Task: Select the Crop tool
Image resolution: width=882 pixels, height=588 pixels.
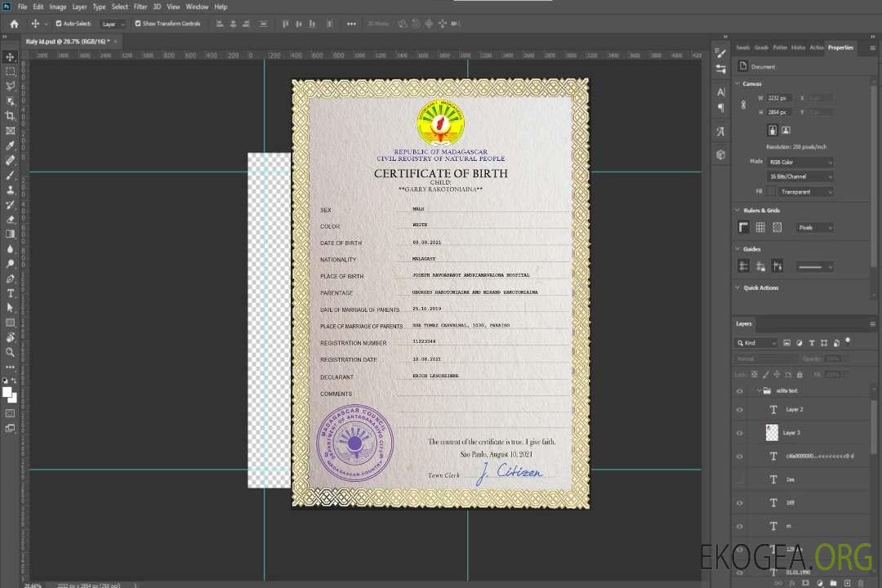Action: coord(10,116)
